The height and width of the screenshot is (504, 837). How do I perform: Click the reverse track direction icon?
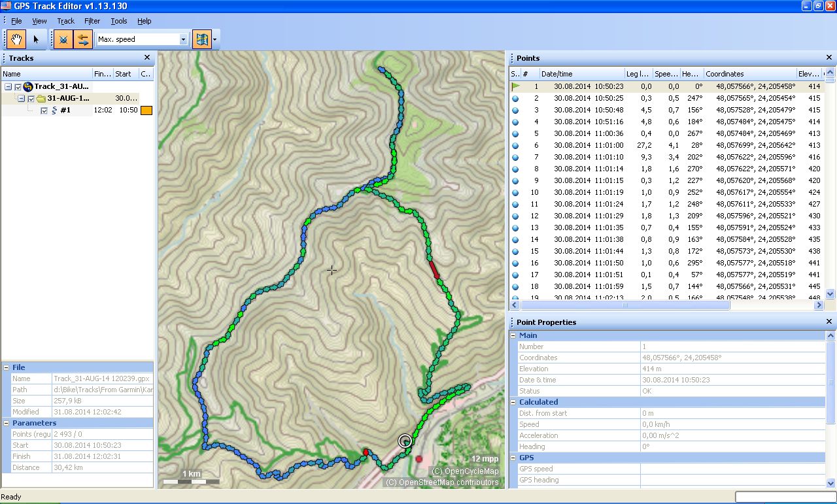click(x=82, y=39)
